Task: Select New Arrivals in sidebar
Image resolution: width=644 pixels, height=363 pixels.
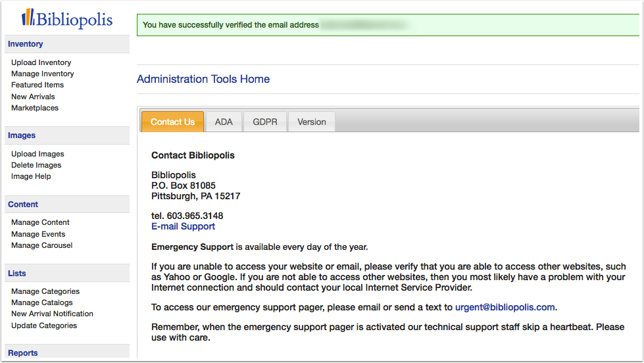Action: tap(33, 97)
